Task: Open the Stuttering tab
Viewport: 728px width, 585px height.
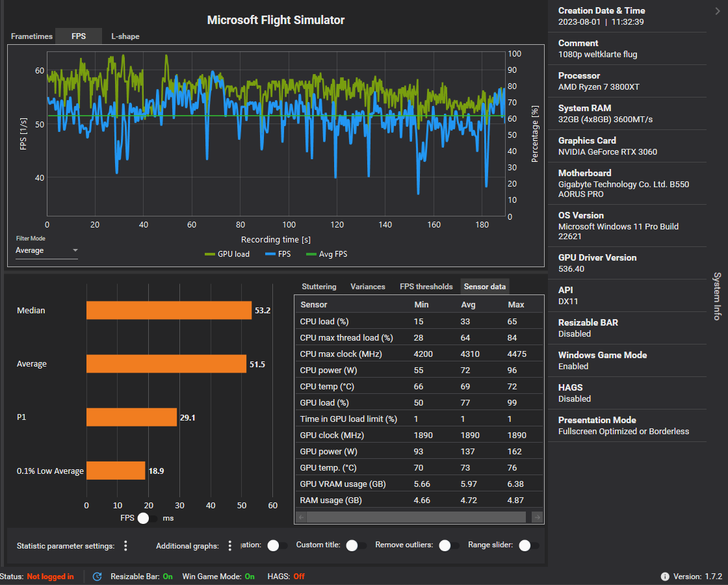Action: pos(319,287)
